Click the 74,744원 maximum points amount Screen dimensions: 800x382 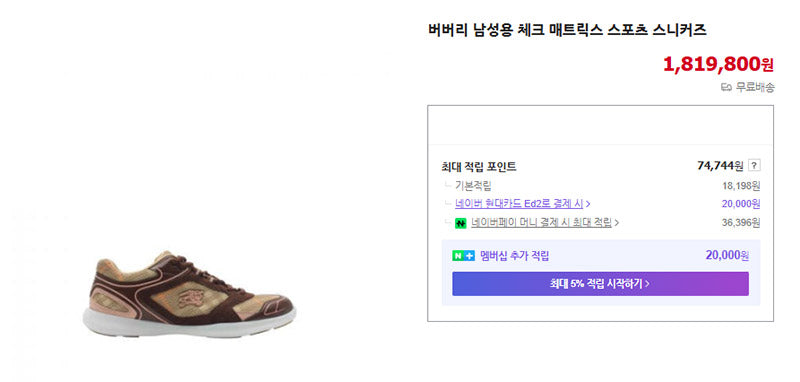click(x=720, y=165)
